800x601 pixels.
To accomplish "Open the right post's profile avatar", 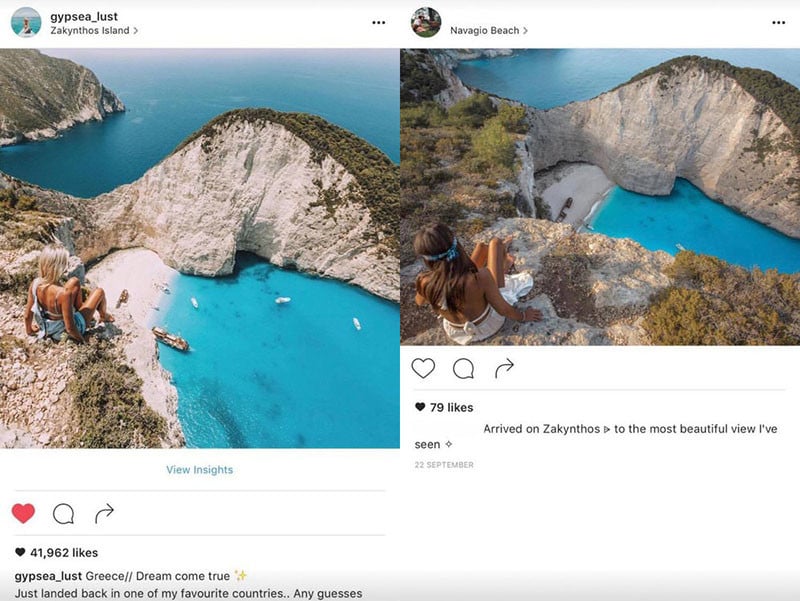I will 426,22.
